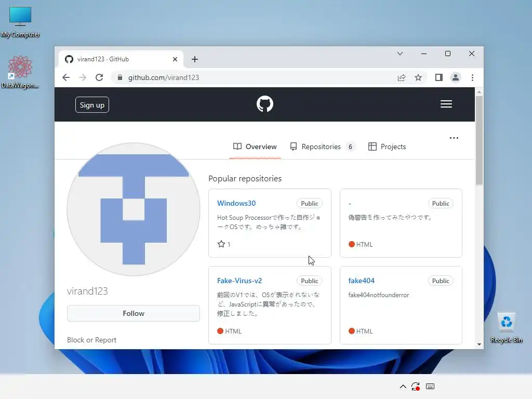Toggle the browser side panel icon
Viewport: 532px width, 399px height.
438,78
